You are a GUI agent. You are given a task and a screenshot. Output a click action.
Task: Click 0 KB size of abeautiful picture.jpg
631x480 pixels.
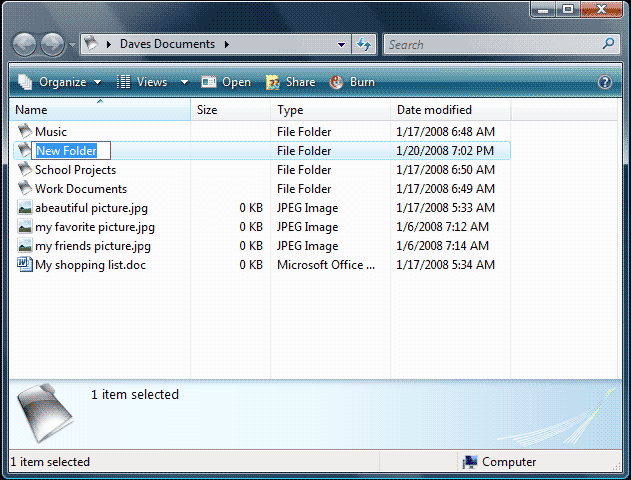pyautogui.click(x=251, y=208)
